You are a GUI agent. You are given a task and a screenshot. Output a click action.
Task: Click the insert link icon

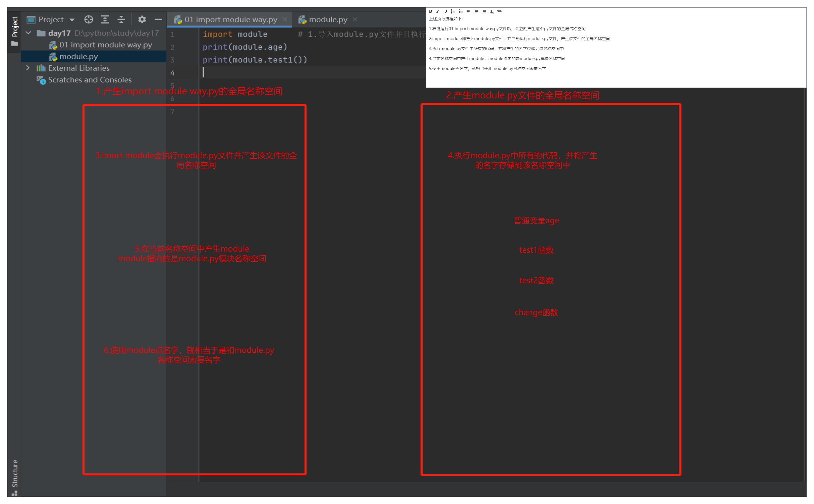[499, 11]
